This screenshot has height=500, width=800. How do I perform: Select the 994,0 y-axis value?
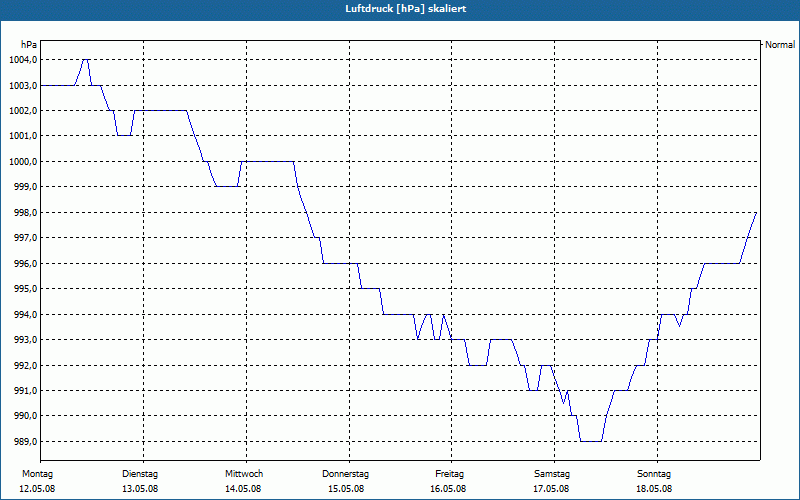[25, 314]
